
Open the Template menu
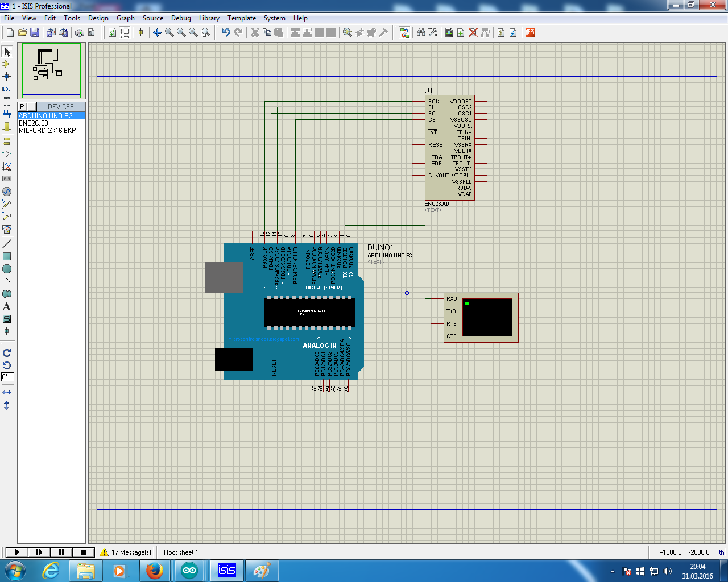[x=242, y=18]
